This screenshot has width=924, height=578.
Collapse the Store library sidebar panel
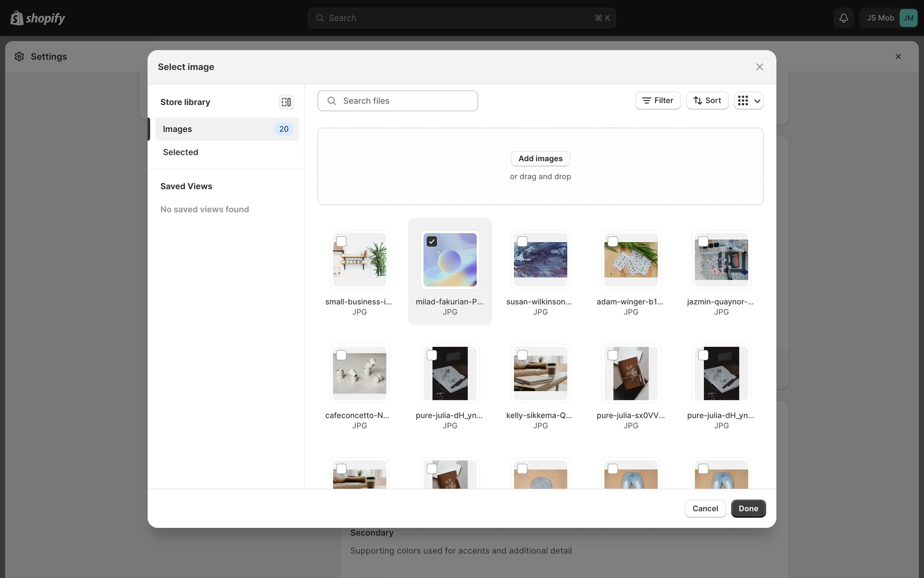(x=286, y=102)
